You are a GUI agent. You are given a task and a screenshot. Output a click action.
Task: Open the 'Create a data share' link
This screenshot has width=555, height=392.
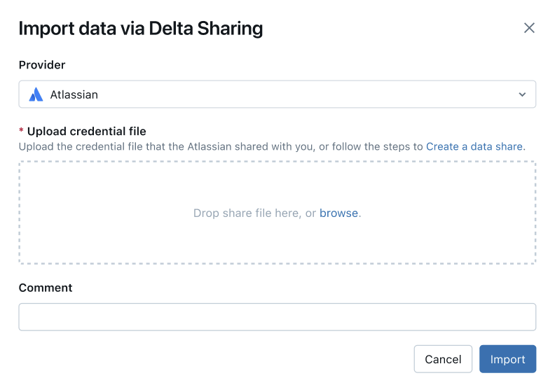pyautogui.click(x=474, y=146)
